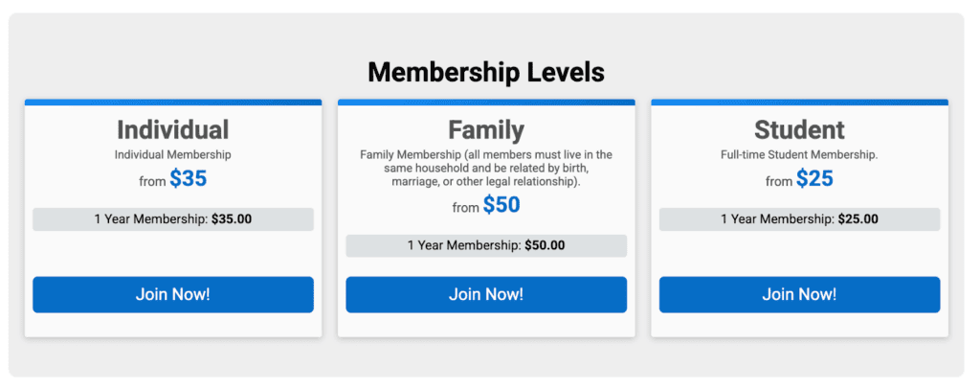
Task: Click the Student card title
Action: 799,130
